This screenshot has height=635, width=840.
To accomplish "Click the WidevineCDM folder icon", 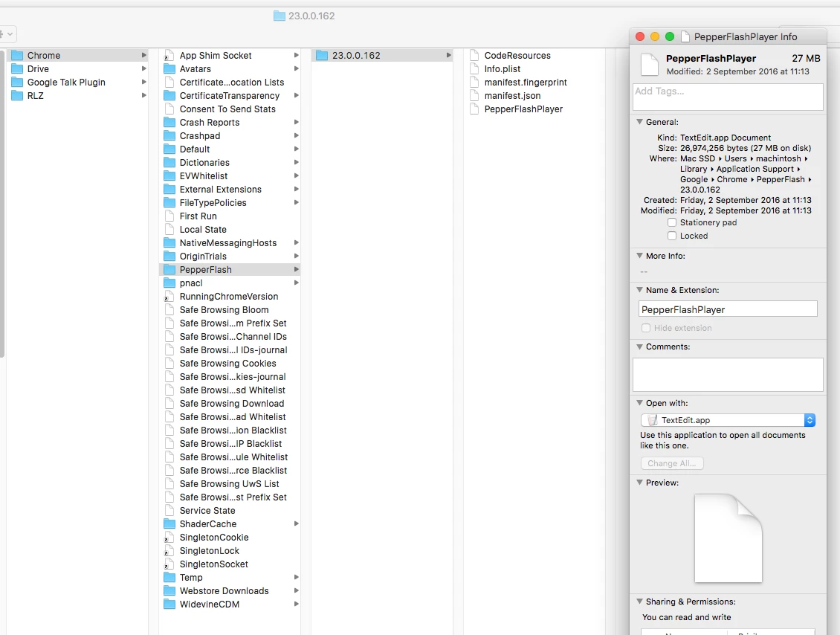I will [169, 605].
